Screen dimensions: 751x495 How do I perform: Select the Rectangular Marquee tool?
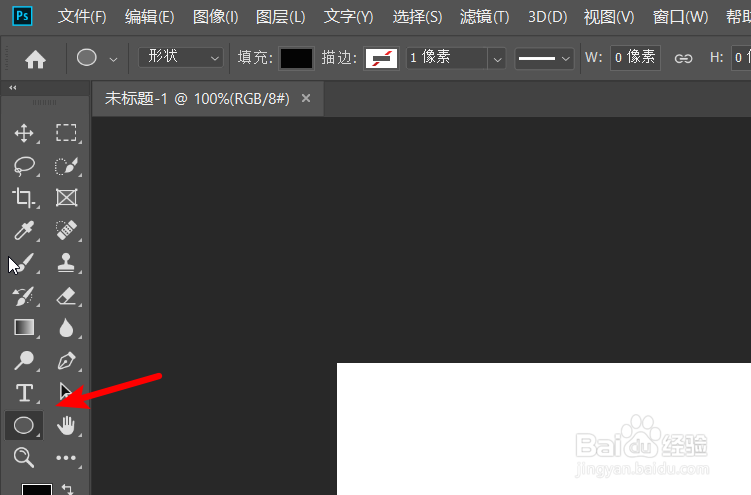(x=66, y=133)
